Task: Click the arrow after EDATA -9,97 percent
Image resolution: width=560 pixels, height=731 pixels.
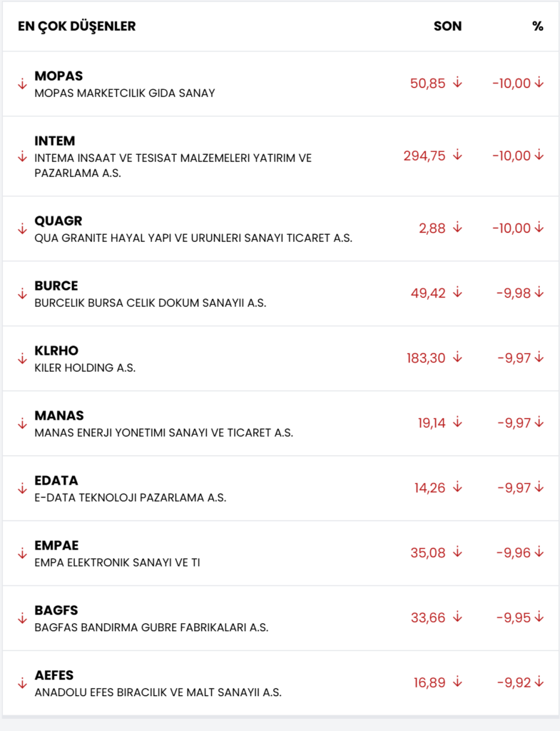Action: point(539,488)
